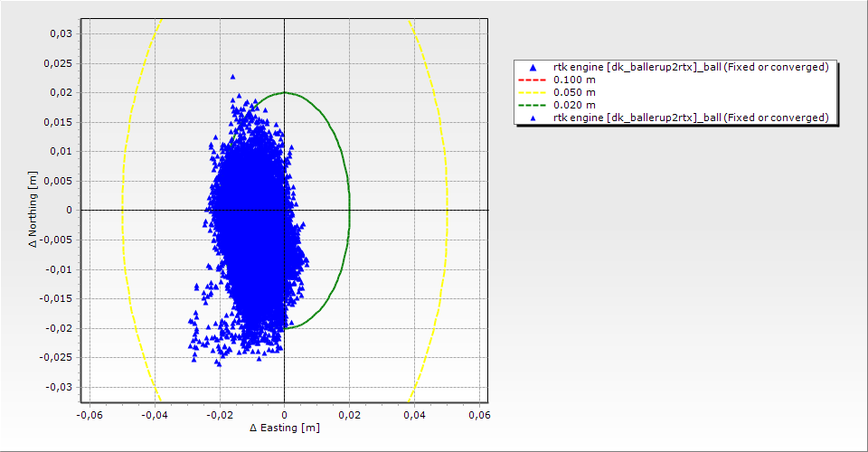Click the "-0,025" tick on Northing axis
This screenshot has width=868, height=452.
pos(56,357)
